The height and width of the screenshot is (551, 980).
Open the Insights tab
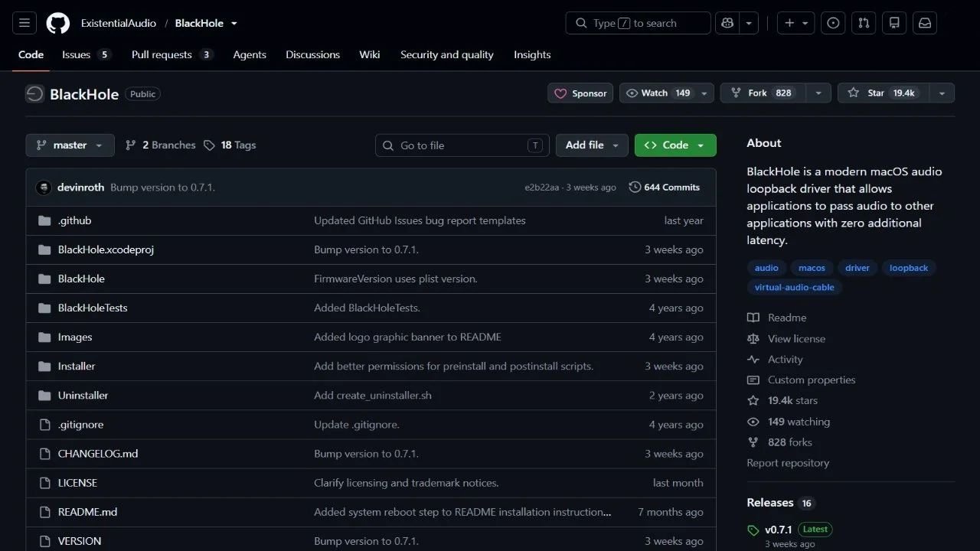532,54
